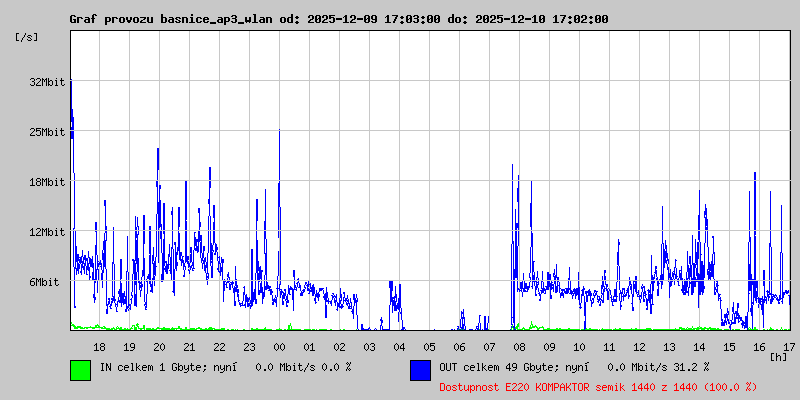Screen dimensions: 800x400
Task: Click the '05' hour tick label
Action: (x=430, y=347)
